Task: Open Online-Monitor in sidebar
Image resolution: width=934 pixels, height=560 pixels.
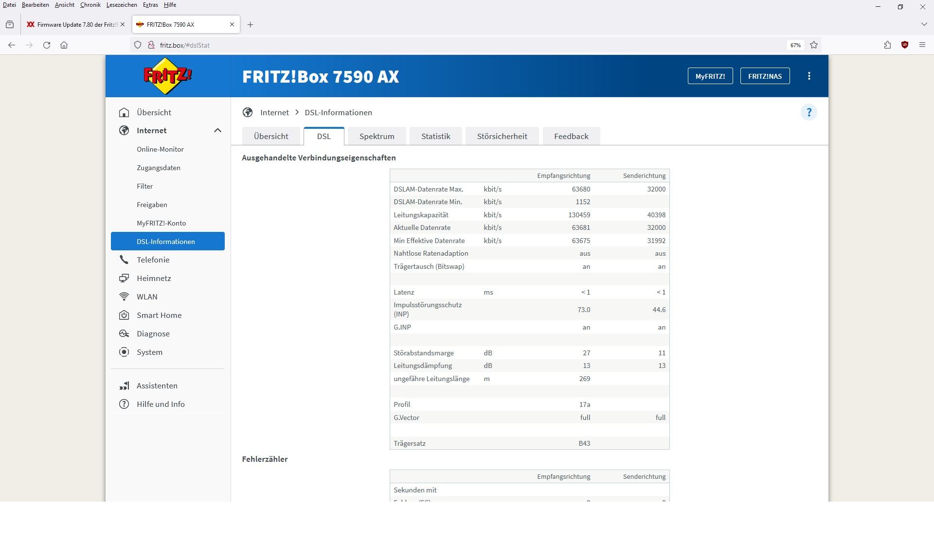Action: point(160,149)
